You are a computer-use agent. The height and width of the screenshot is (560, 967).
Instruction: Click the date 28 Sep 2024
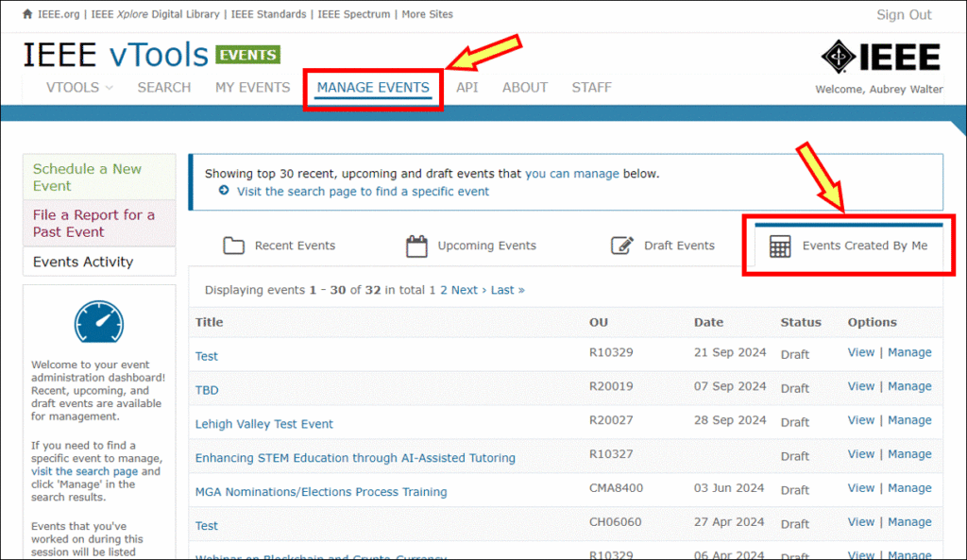point(730,420)
